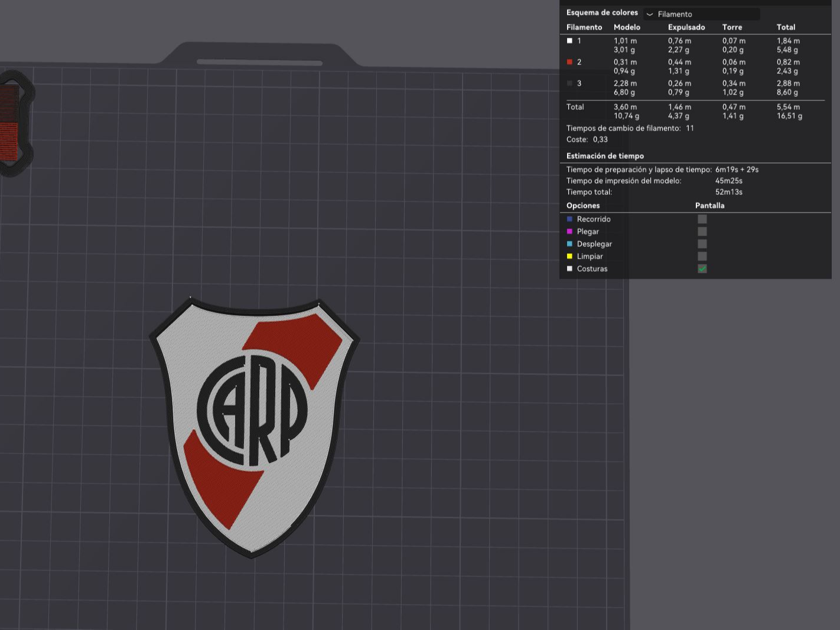
Task: Click the white filament 1 color swatch
Action: click(569, 41)
